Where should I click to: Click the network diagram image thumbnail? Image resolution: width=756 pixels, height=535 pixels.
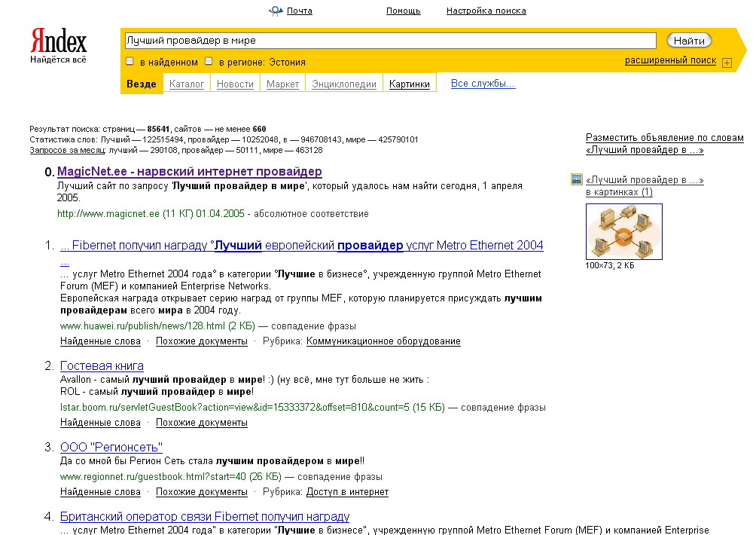click(x=624, y=231)
